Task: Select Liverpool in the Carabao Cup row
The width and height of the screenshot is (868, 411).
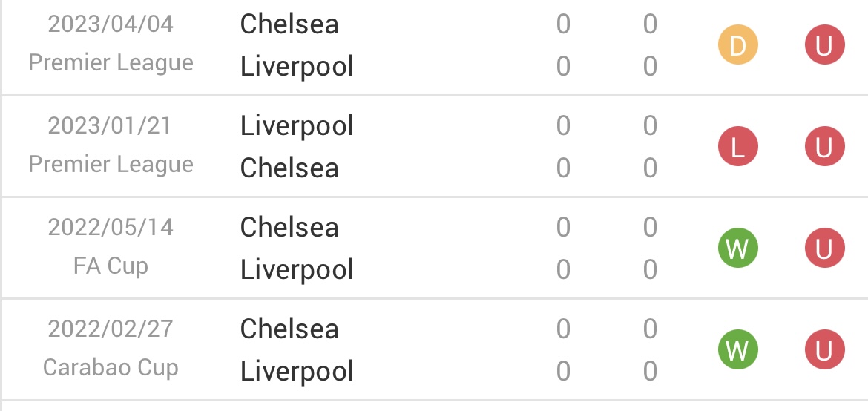Action: click(x=297, y=372)
